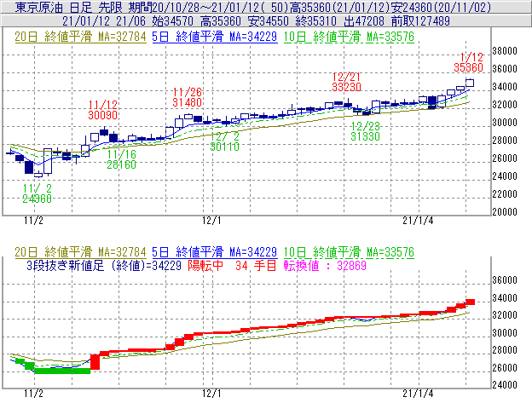
Task: Click the lower chart's 12/1 axis date
Action: coord(211,394)
